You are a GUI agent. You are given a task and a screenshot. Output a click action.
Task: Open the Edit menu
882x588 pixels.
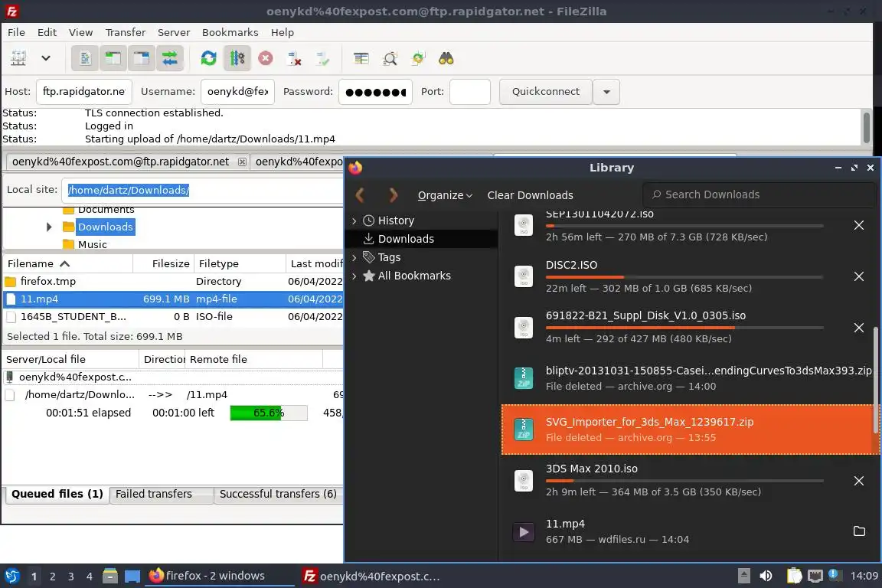[47, 32]
